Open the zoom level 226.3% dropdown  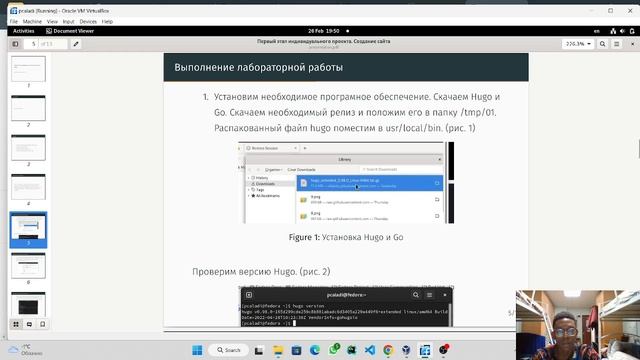[x=578, y=44]
